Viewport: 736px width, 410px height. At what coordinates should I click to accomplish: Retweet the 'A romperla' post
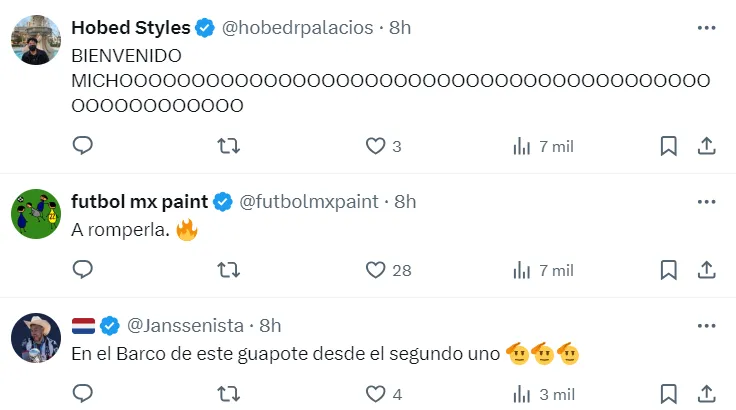228,270
